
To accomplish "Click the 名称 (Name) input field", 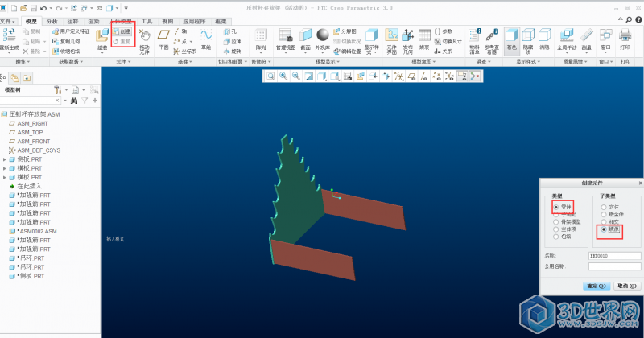I will [615, 254].
